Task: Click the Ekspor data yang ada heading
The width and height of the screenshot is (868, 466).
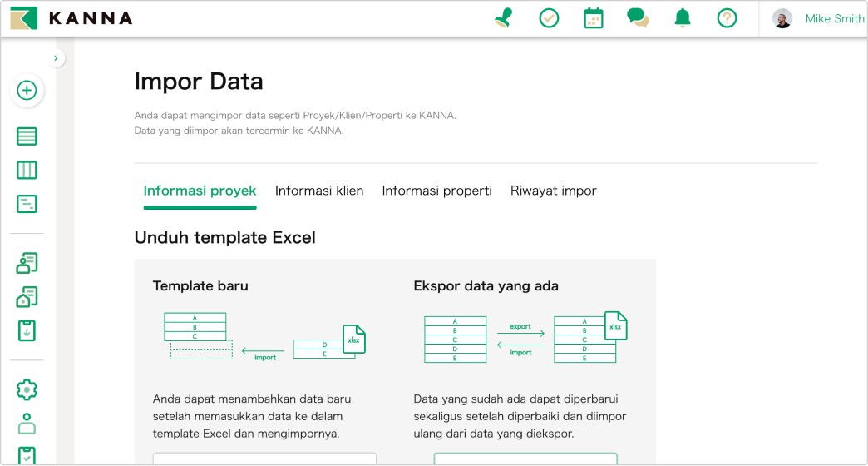Action: tap(486, 286)
